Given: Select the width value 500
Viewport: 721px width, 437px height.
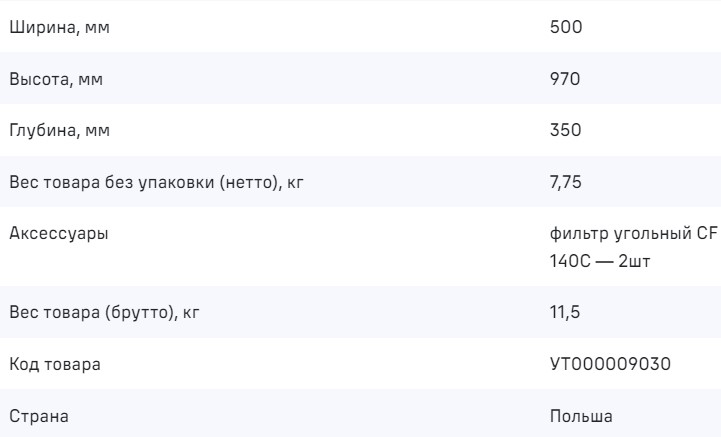Looking at the screenshot, I should pos(566,27).
